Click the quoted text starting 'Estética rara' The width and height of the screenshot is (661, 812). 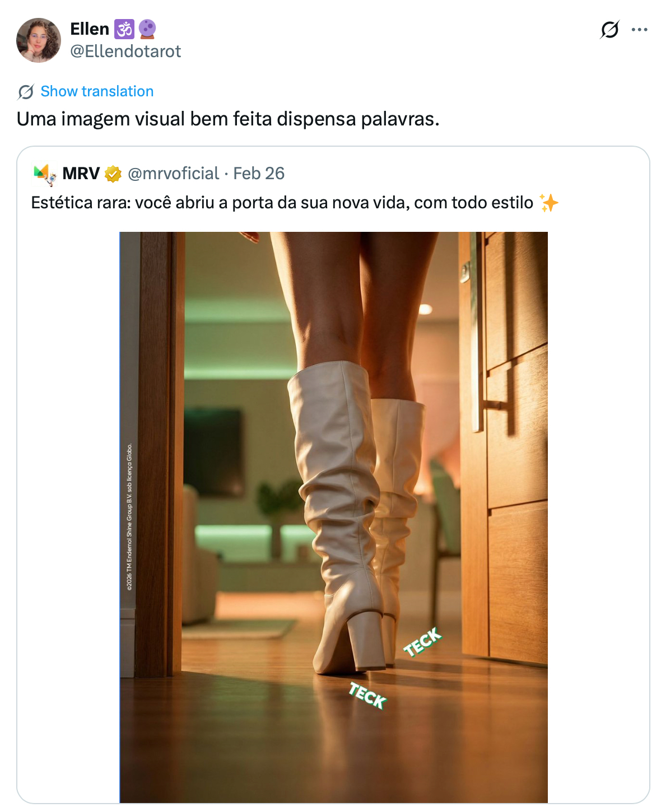[x=282, y=203]
